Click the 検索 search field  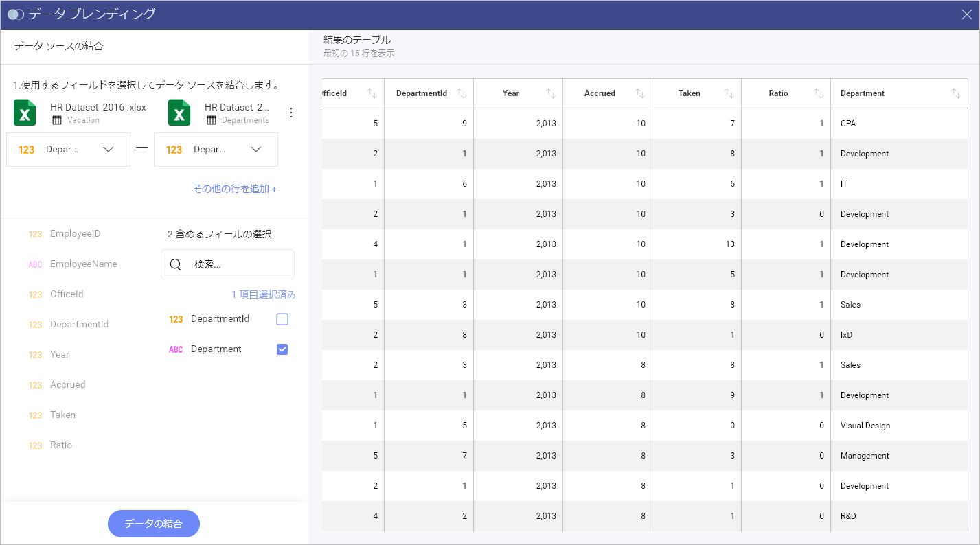coord(227,264)
